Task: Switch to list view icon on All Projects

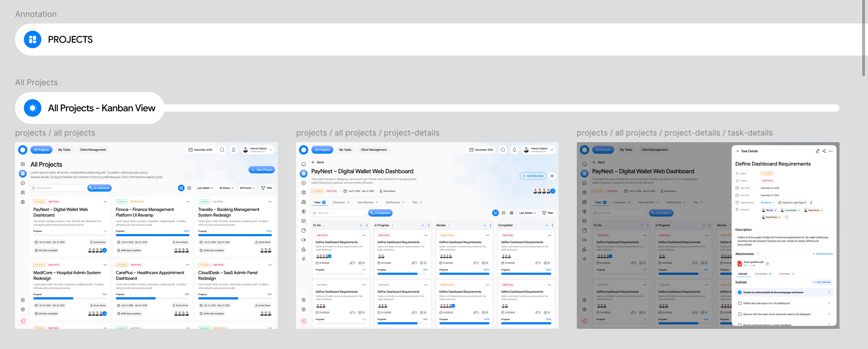Action: coord(189,188)
